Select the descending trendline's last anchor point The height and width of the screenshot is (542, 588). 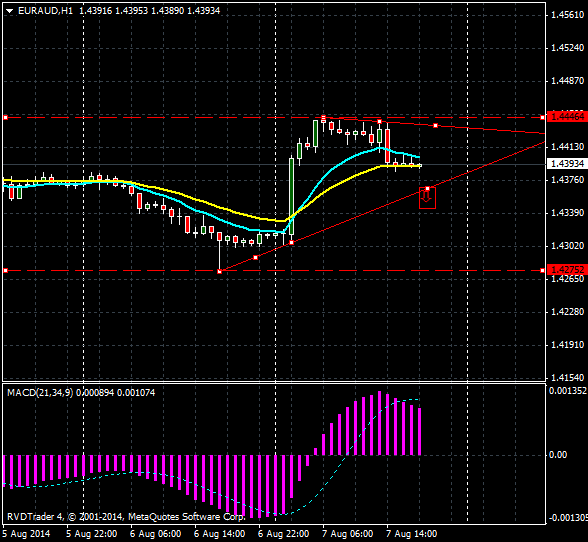pos(435,125)
